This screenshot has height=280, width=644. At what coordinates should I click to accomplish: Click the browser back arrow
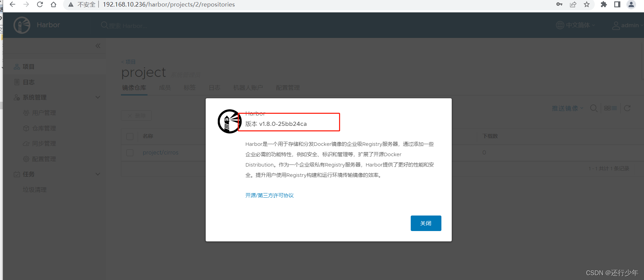coord(12,4)
